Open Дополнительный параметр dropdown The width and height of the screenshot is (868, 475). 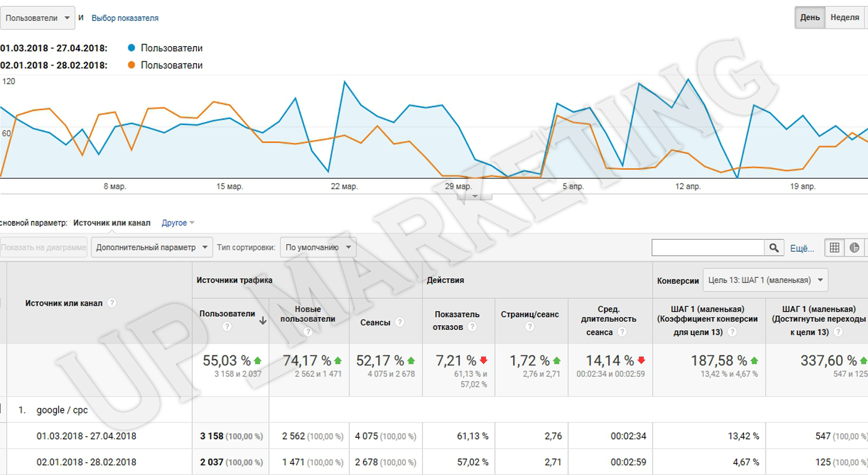152,247
